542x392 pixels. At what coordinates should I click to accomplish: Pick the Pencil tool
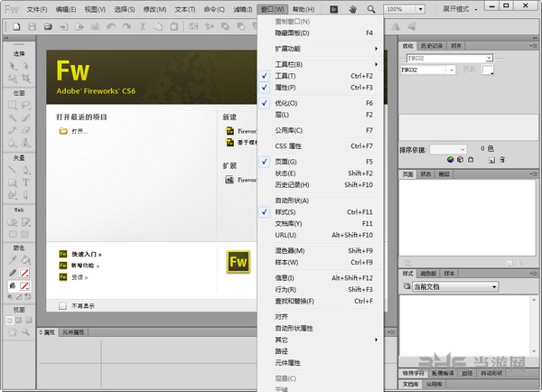13,130
